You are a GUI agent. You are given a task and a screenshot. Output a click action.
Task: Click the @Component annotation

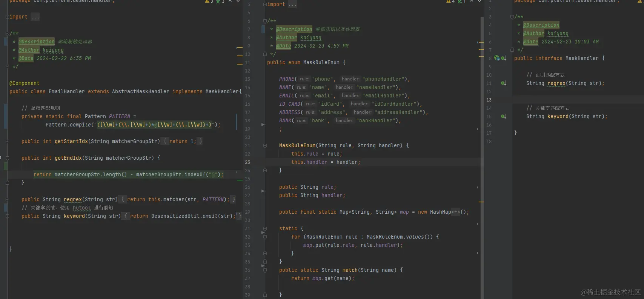pyautogui.click(x=25, y=83)
